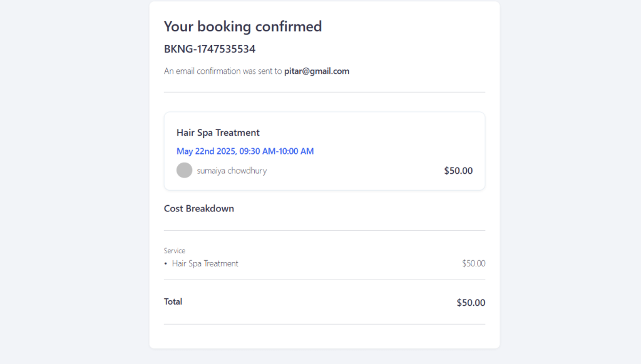
Task: Click the divider under Cost Breakdown
Action: pyautogui.click(x=325, y=230)
